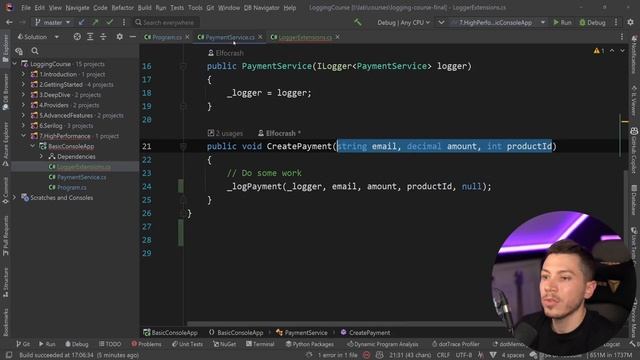
Task: Click the Run button in toolbar
Action: tap(562, 22)
